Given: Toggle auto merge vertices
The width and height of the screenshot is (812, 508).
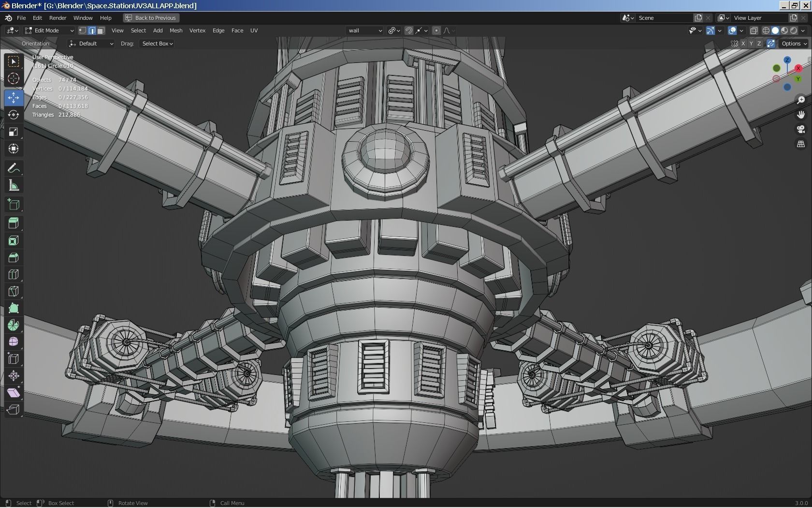Looking at the screenshot, I should coord(771,44).
